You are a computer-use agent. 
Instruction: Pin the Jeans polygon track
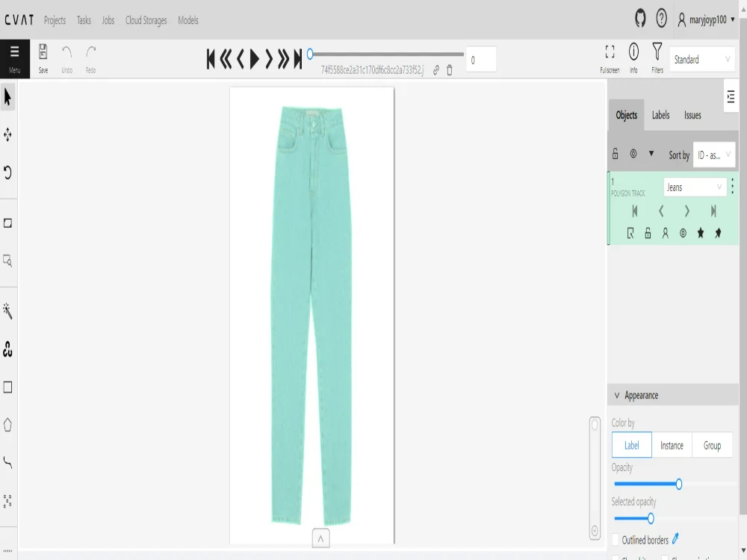coord(719,233)
